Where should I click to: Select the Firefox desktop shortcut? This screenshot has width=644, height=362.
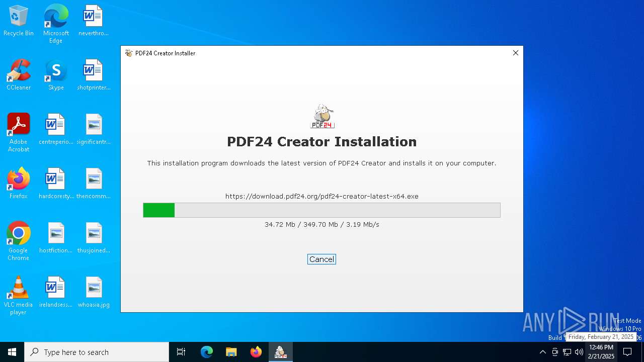click(19, 184)
